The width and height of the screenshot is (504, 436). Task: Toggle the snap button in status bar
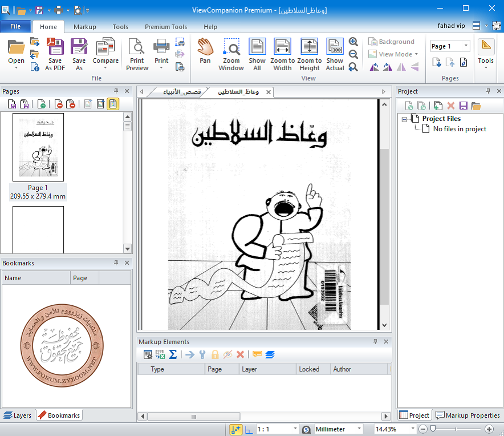235,429
